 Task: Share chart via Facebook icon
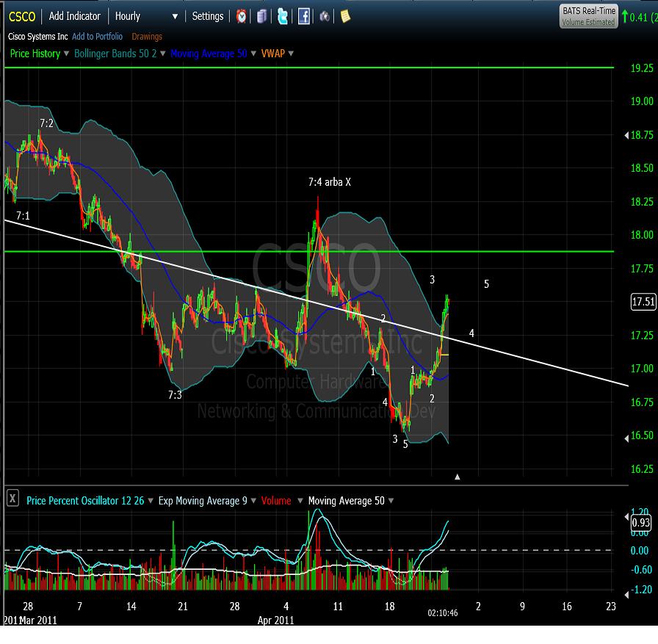(x=303, y=16)
